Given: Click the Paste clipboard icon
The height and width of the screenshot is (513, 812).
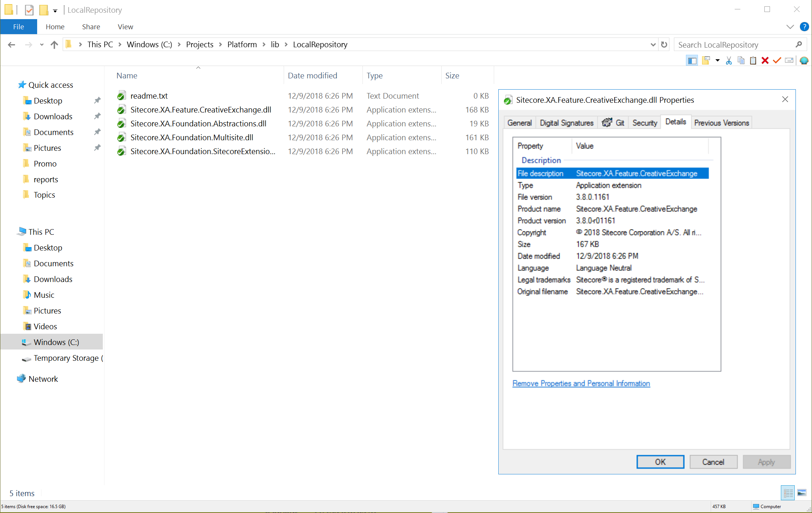Looking at the screenshot, I should point(753,60).
